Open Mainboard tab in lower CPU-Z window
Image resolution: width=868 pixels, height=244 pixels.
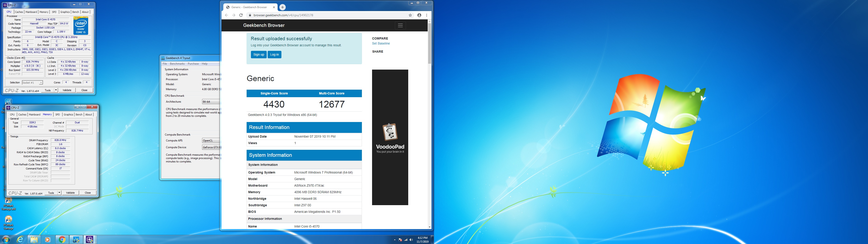34,115
